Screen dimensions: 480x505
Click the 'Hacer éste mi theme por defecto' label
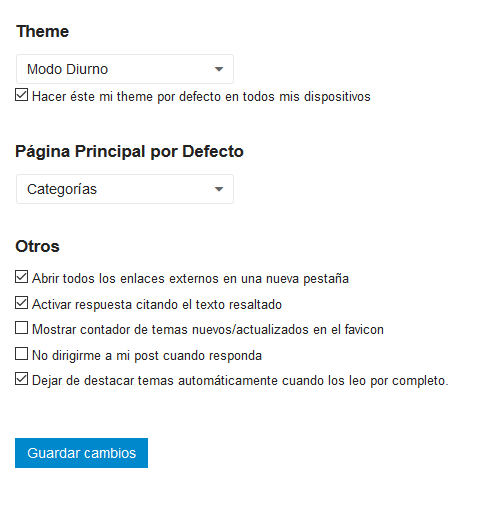click(x=201, y=97)
